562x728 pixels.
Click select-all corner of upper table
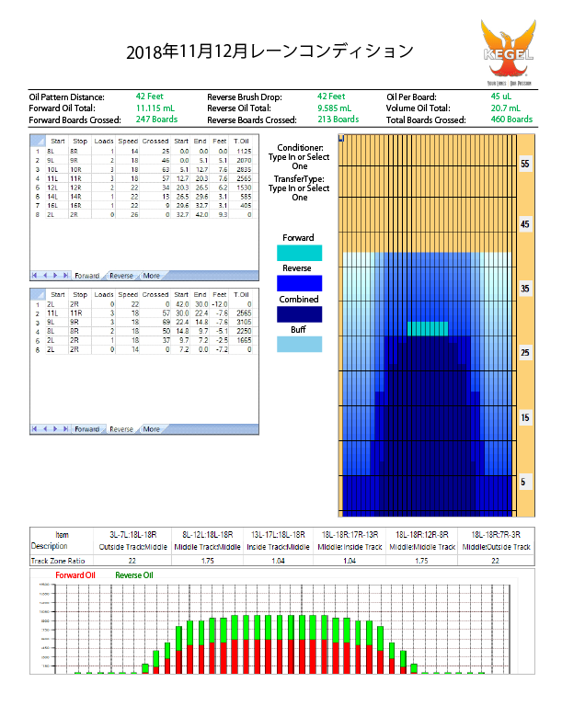point(38,141)
